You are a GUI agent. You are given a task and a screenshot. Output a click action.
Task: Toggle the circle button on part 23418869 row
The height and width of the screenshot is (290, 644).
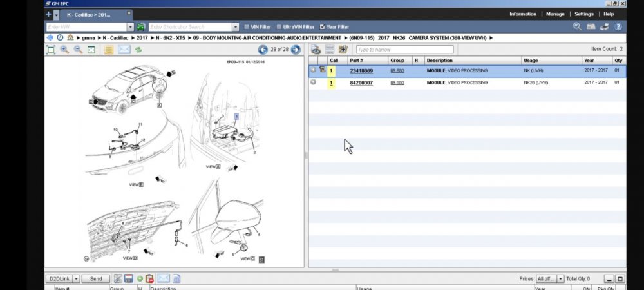pyautogui.click(x=314, y=70)
